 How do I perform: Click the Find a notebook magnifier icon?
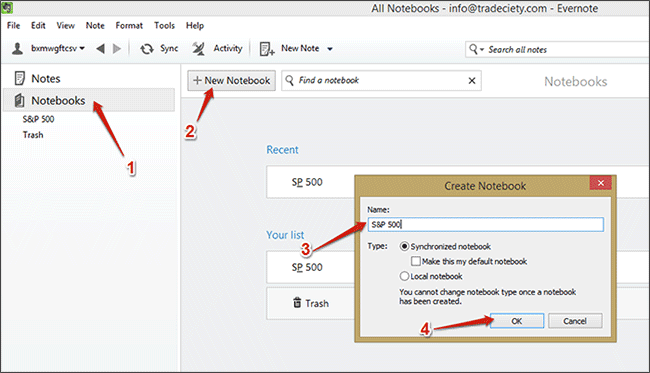pyautogui.click(x=290, y=80)
